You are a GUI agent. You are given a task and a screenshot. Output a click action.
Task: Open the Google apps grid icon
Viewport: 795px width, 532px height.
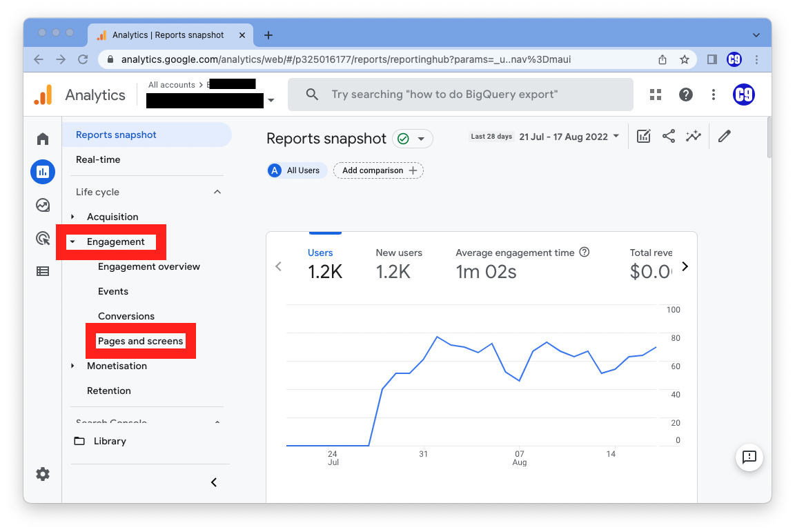click(x=656, y=95)
